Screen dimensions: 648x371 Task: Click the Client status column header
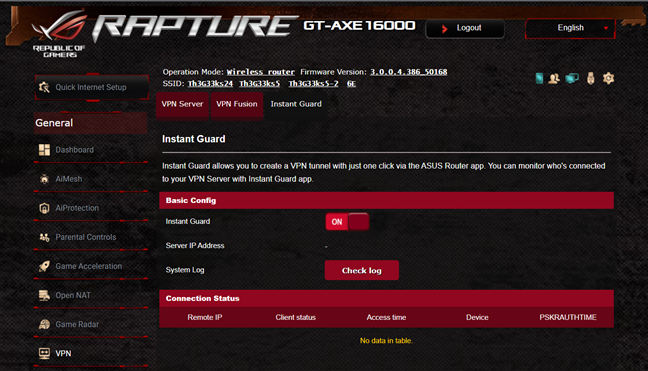tap(295, 317)
